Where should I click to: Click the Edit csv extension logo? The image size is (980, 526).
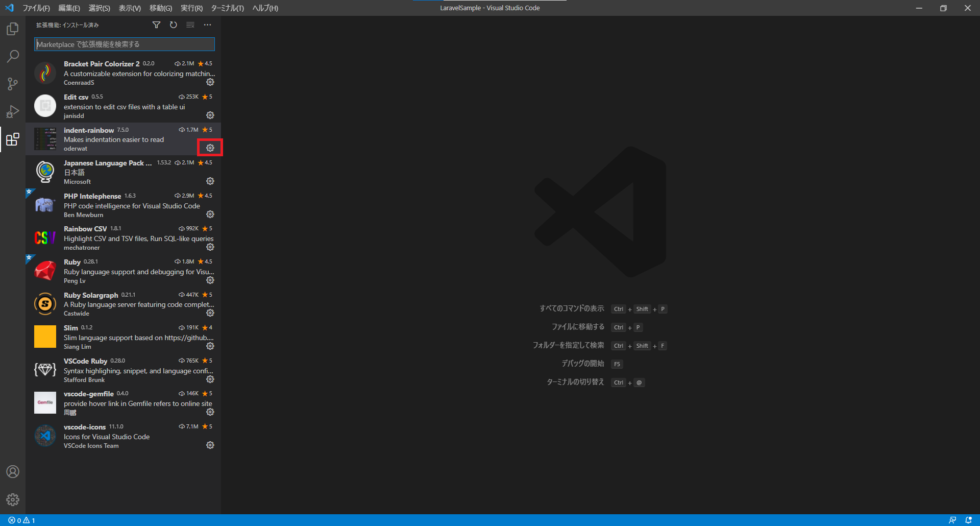click(x=45, y=106)
